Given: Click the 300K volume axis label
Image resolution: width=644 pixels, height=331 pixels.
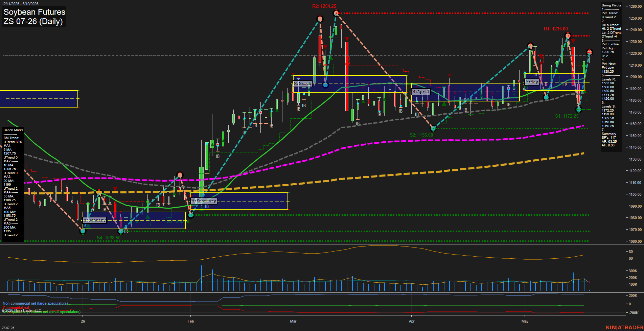Looking at the screenshot, I should [x=633, y=271].
